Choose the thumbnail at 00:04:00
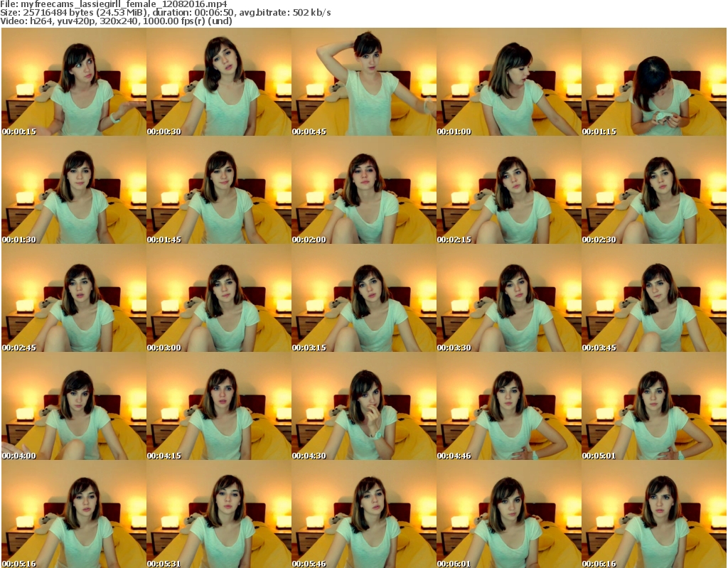The width and height of the screenshot is (728, 568). (74, 406)
